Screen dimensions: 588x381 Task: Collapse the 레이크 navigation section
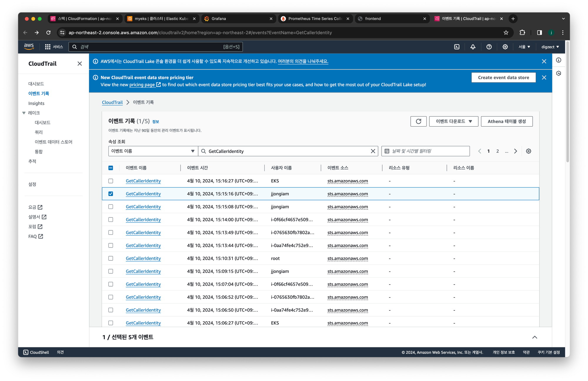coord(24,113)
